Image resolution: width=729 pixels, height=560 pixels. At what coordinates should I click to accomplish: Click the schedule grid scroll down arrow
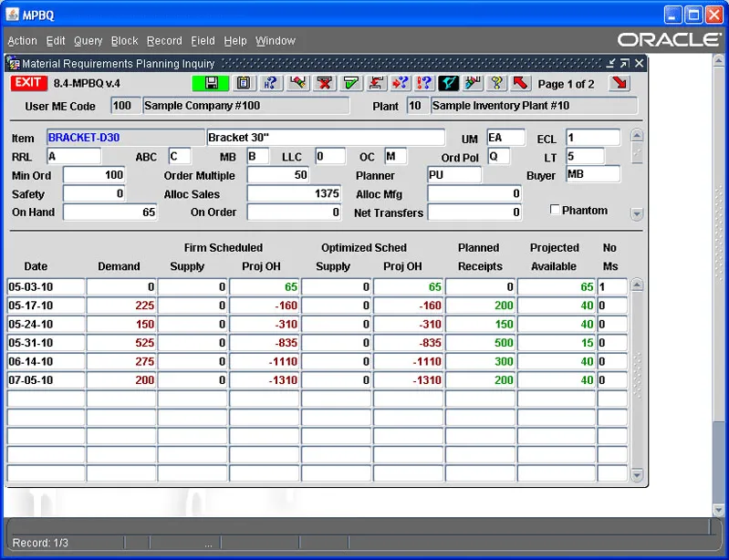coord(637,475)
